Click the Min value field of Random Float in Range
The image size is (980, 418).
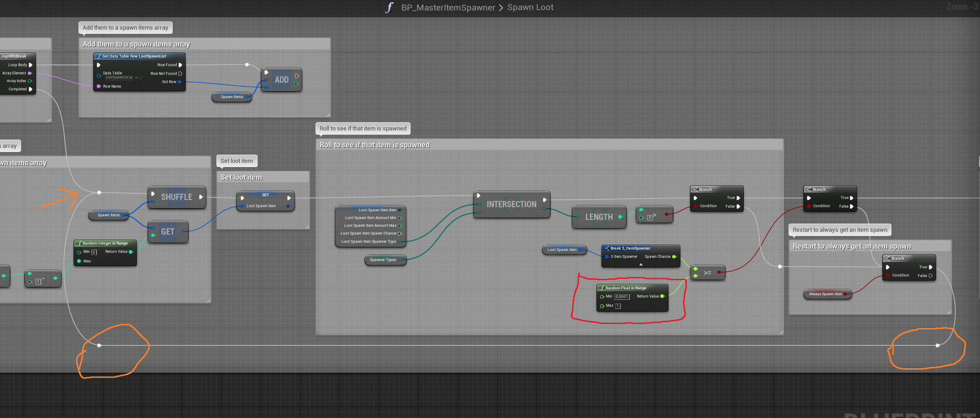pos(622,297)
